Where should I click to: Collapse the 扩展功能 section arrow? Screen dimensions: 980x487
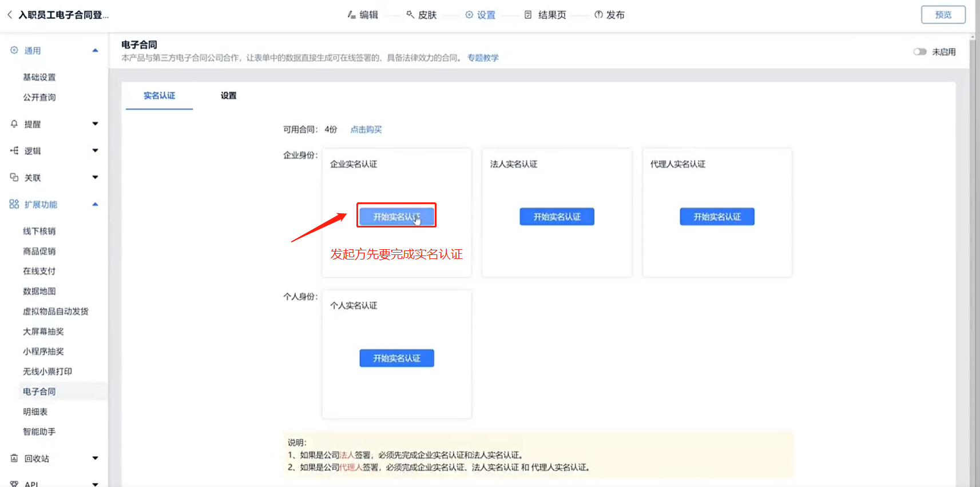95,204
